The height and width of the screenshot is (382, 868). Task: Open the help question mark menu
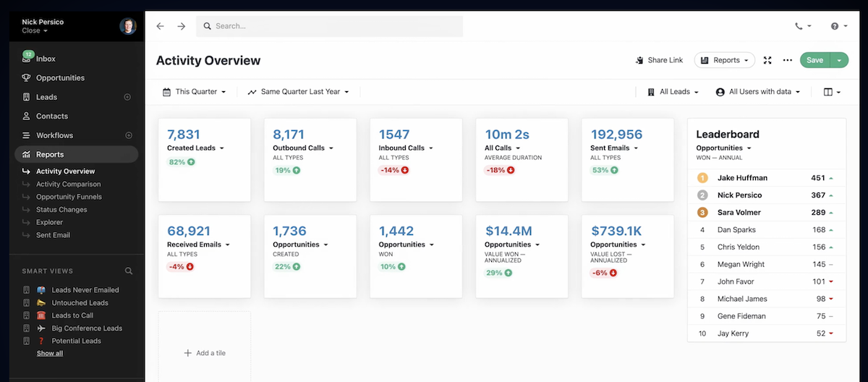(839, 26)
